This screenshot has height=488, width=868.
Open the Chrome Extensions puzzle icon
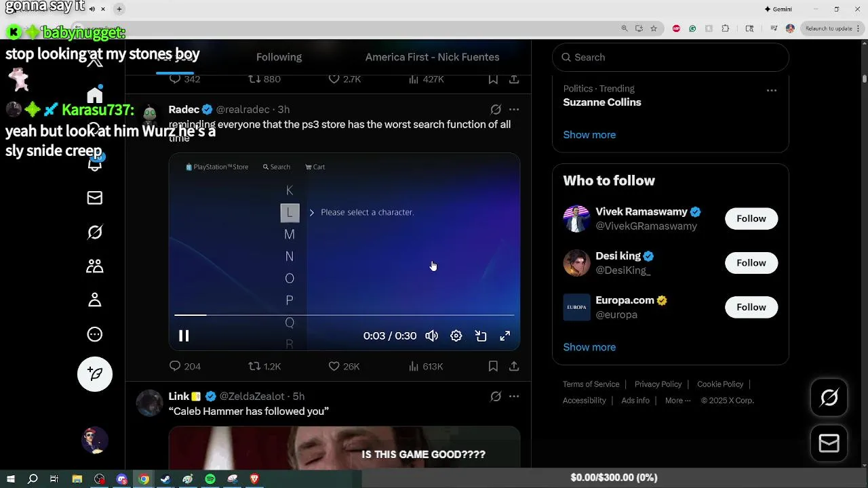tap(726, 28)
